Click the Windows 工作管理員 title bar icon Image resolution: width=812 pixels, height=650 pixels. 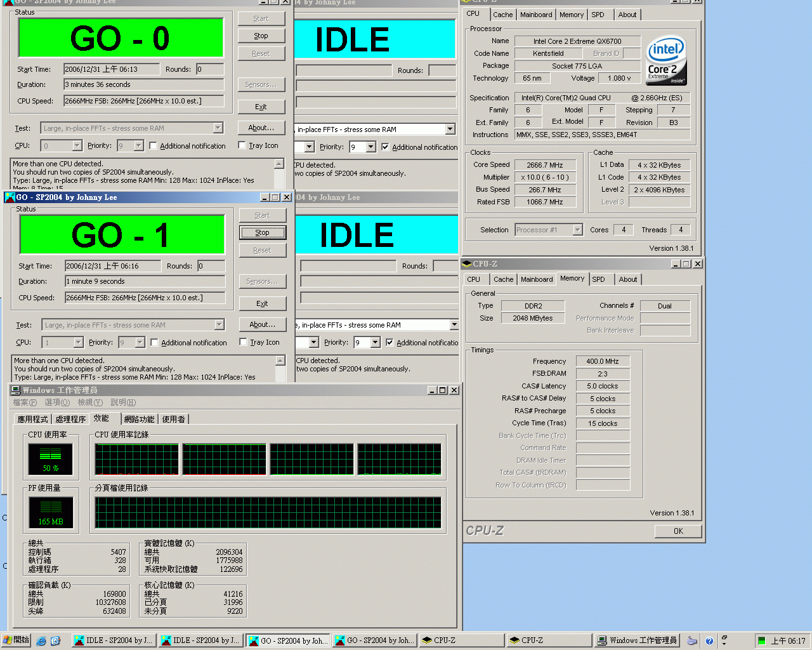pos(16,390)
